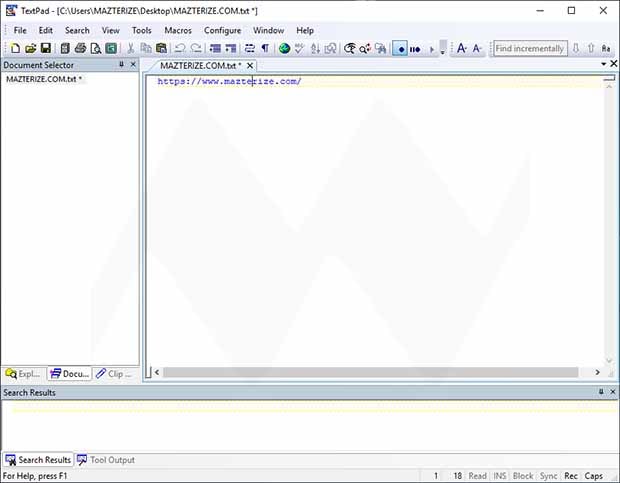620x483 pixels.
Task: Click the horizontal scrollbar thumb in editor
Action: point(370,372)
